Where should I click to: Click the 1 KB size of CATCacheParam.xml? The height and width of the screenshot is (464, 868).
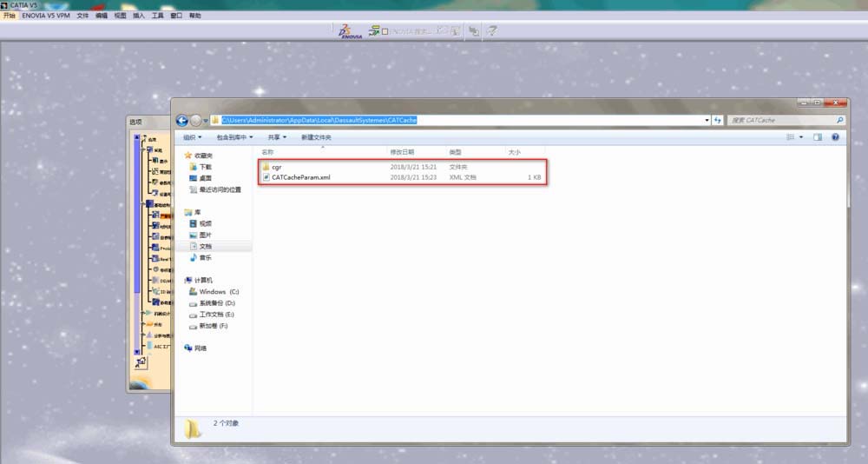[534, 177]
